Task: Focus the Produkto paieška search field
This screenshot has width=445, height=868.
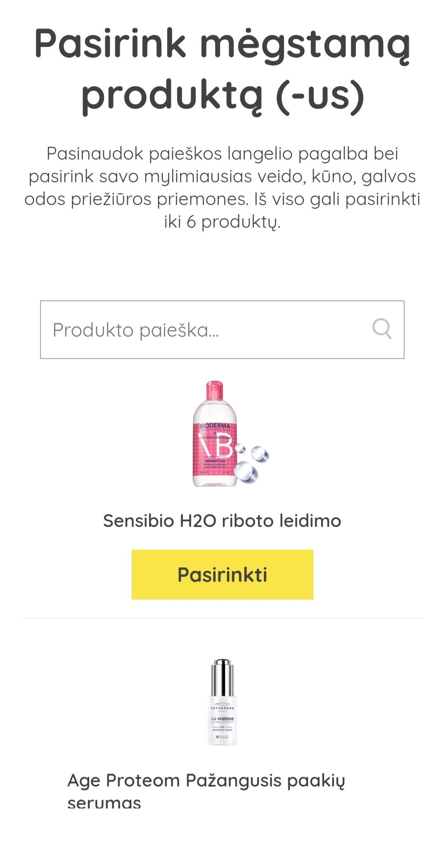Action: click(222, 330)
